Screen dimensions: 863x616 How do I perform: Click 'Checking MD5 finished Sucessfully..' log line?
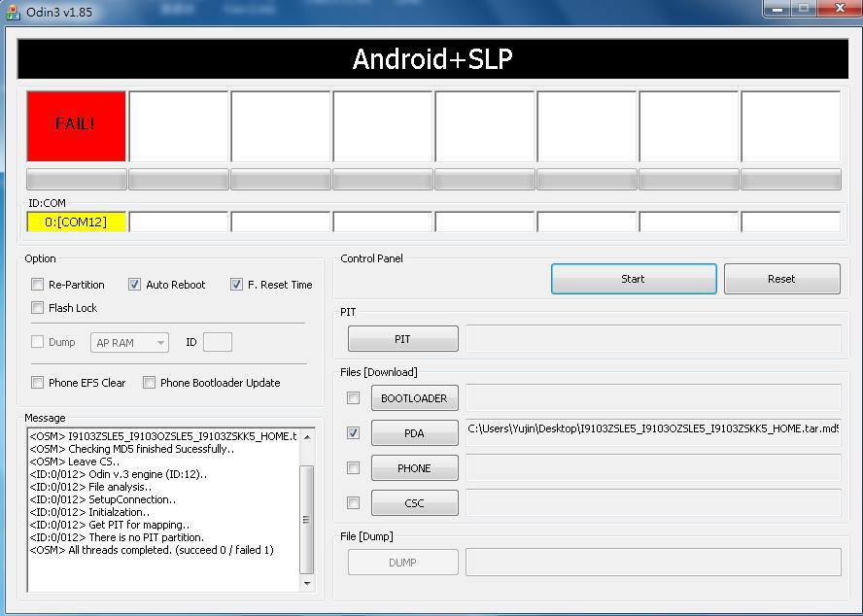tap(132, 449)
